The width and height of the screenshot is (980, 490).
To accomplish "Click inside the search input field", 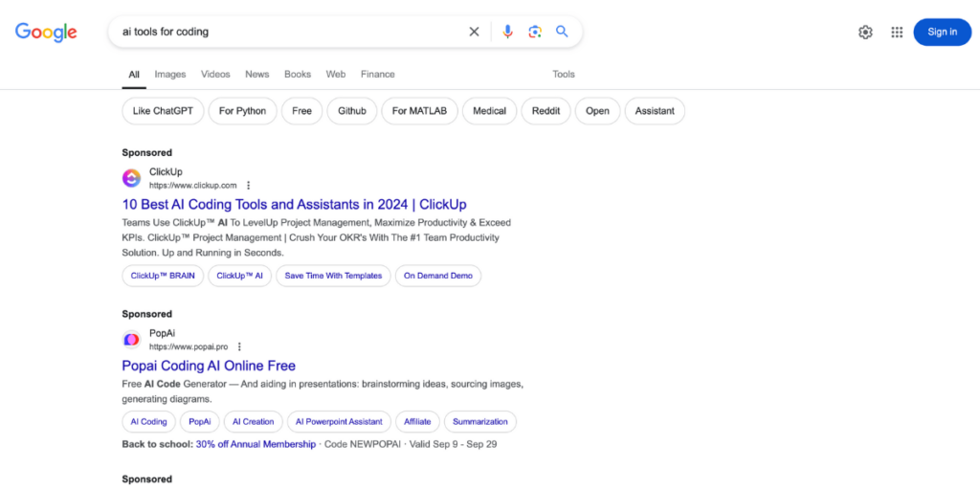I will coord(287,32).
